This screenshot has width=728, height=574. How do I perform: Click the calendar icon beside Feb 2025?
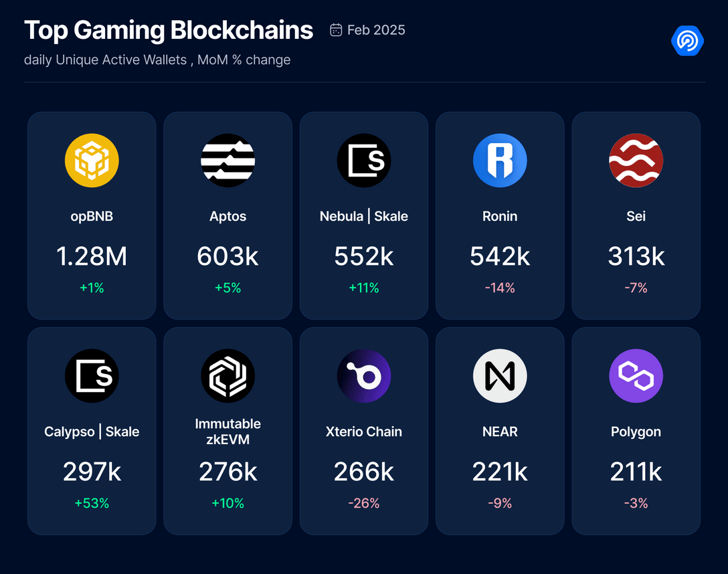337,30
